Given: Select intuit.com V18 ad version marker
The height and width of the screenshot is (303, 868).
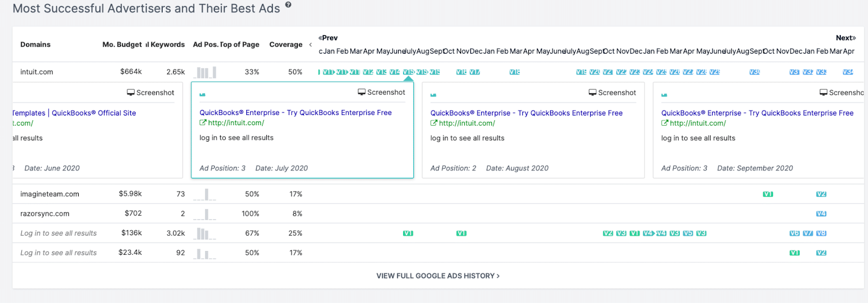Looking at the screenshot, I should 515,72.
